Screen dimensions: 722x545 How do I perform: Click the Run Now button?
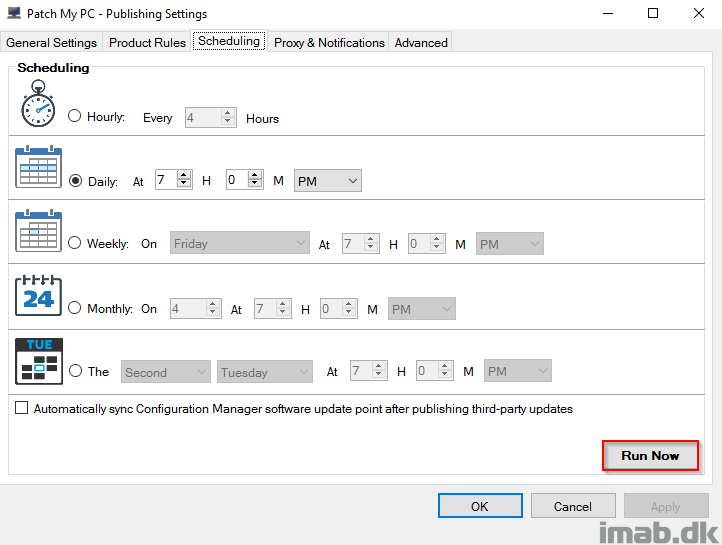coord(650,455)
